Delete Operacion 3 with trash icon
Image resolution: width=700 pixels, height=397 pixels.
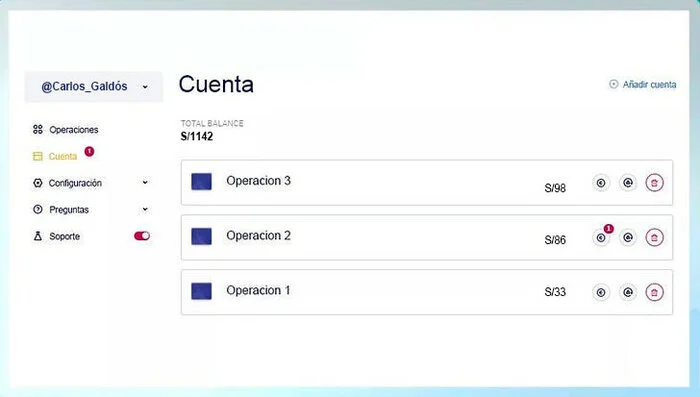tap(654, 183)
